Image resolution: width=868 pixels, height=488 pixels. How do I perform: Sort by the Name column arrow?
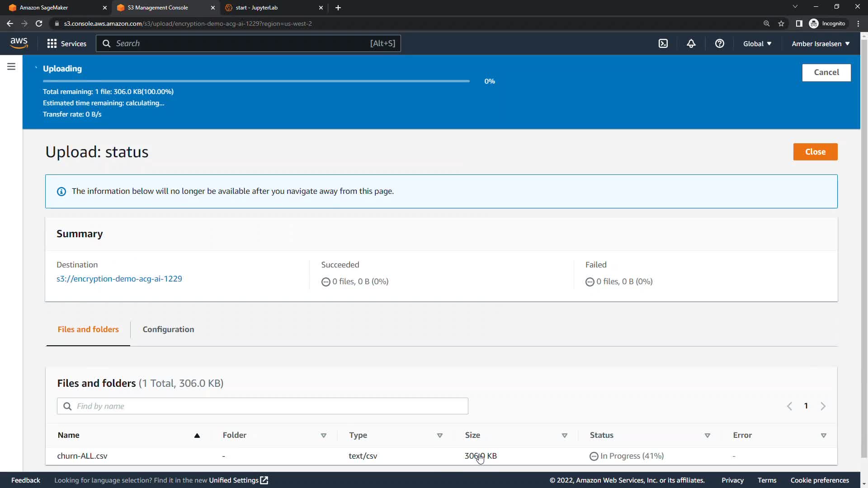pos(197,436)
